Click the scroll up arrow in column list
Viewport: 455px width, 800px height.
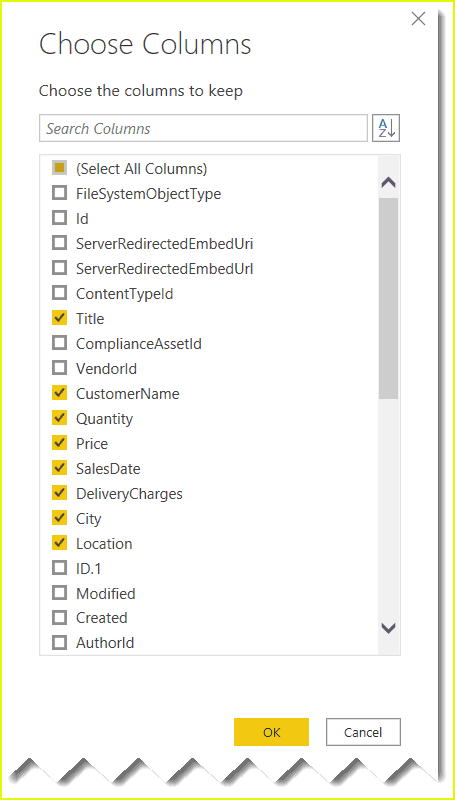[x=389, y=183]
